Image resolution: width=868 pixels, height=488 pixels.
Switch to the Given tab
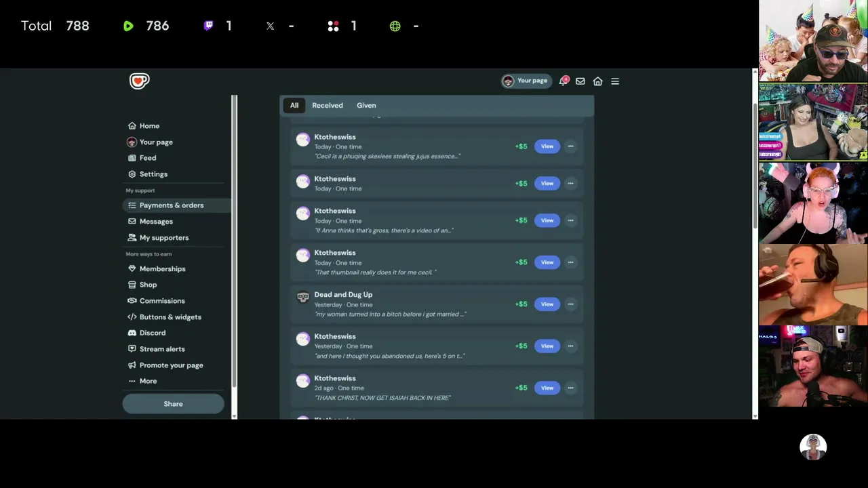[366, 105]
